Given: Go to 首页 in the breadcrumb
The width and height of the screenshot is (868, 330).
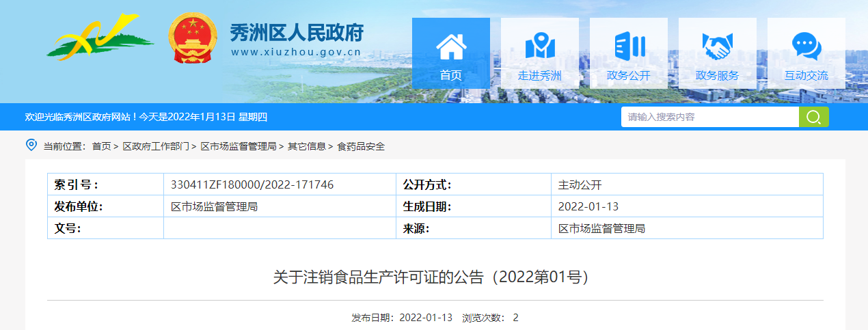Looking at the screenshot, I should [101, 146].
